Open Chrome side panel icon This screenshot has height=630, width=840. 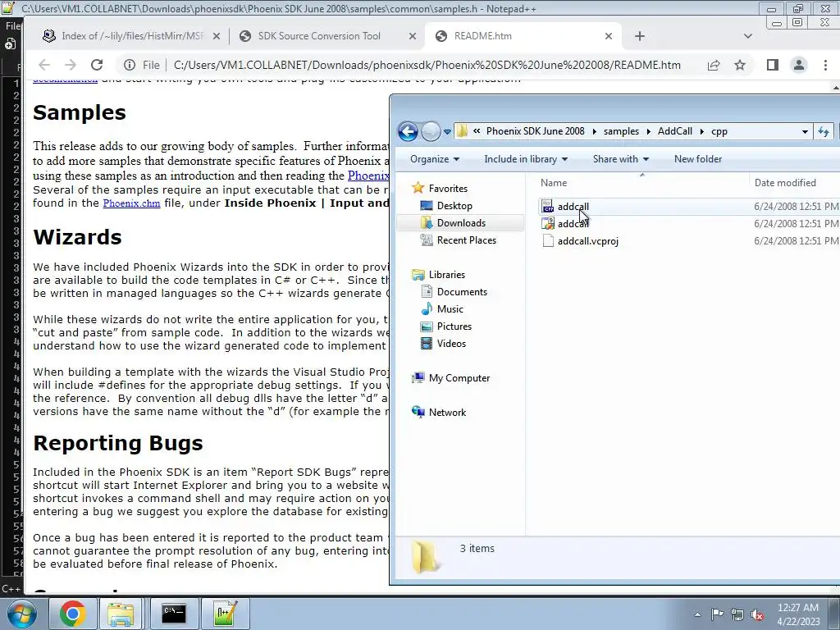pyautogui.click(x=772, y=65)
